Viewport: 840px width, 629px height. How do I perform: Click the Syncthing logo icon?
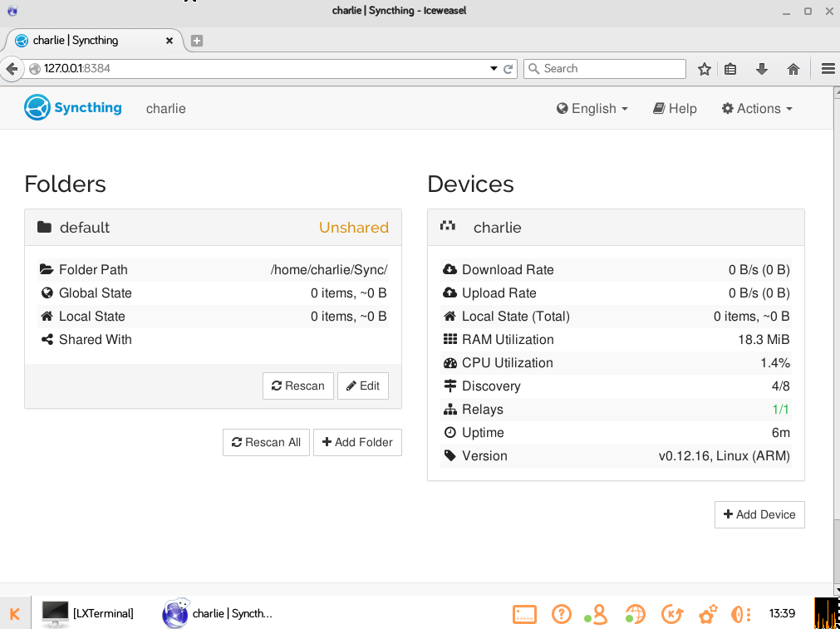[37, 107]
